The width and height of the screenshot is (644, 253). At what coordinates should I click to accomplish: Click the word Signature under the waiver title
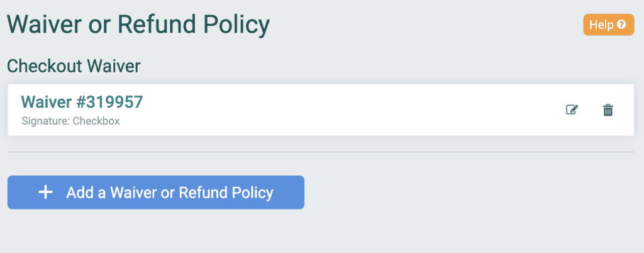[x=45, y=121]
